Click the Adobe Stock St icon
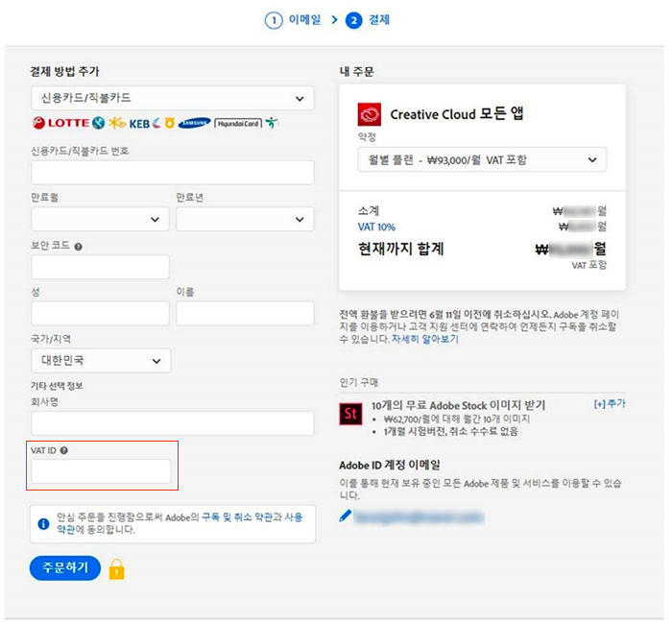This screenshot has height=623, width=672. pyautogui.click(x=350, y=414)
